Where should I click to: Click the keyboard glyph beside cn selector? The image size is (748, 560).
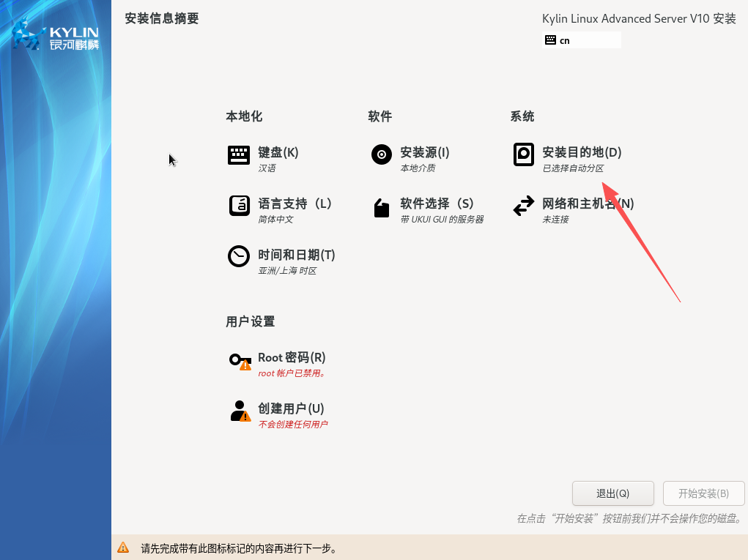click(x=551, y=40)
